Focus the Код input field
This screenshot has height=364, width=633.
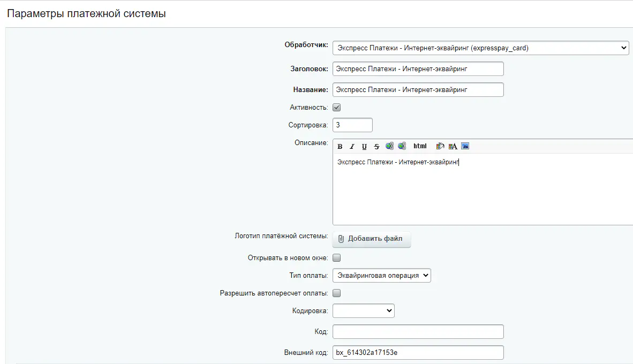pyautogui.click(x=418, y=331)
